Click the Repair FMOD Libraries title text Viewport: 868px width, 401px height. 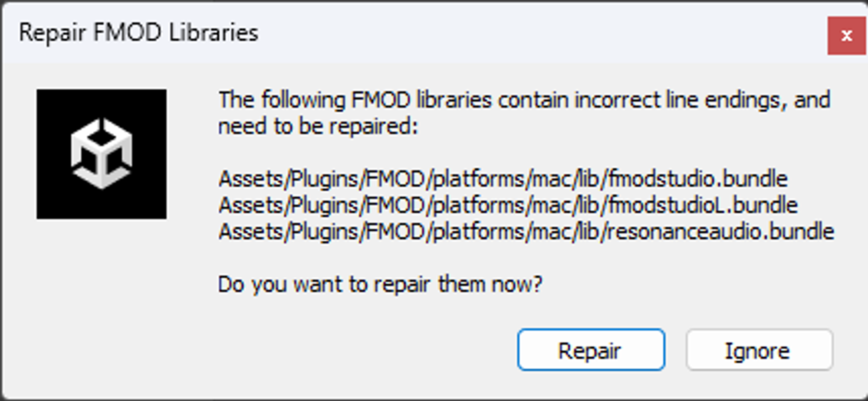(139, 32)
